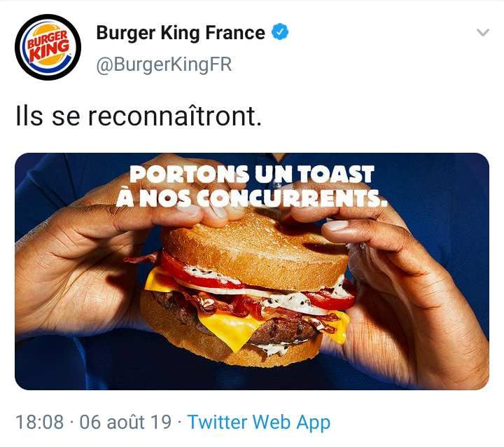The image size is (504, 447).
Task: Click the right hand's thumbnail on bread
Action: [335, 226]
